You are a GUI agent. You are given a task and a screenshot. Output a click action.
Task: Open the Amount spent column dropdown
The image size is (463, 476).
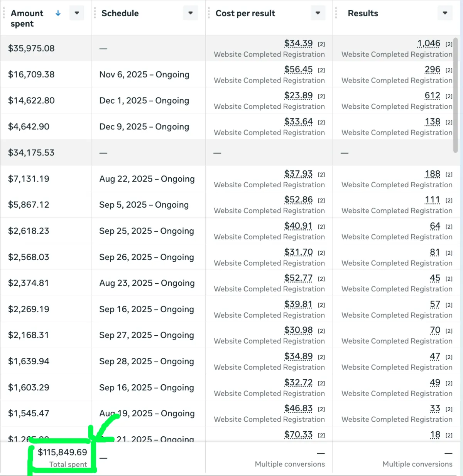coord(77,13)
